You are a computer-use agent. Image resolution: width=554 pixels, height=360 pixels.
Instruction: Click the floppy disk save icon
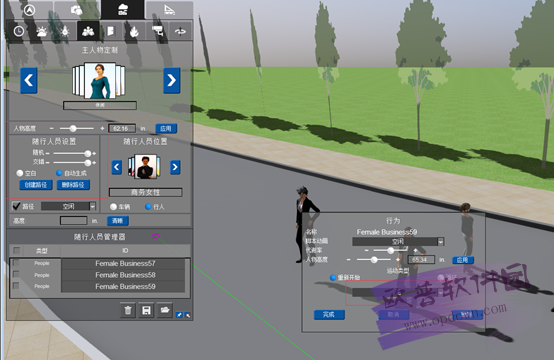click(x=146, y=310)
